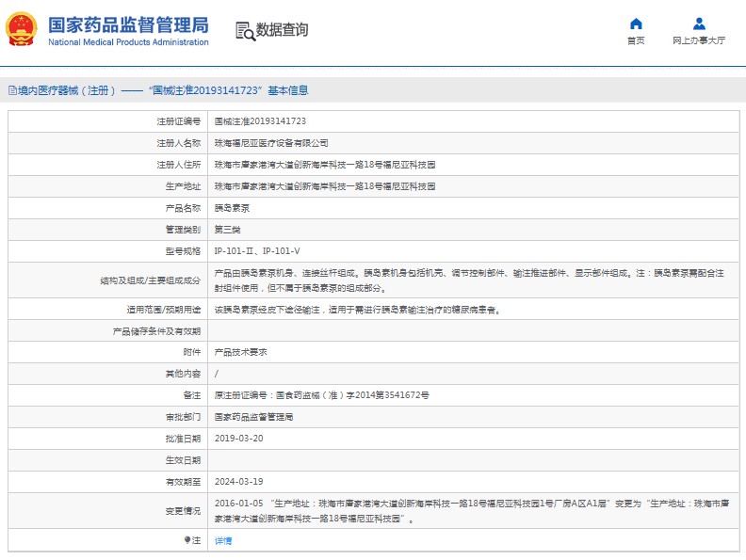Select expiry date 2024-03-19
Viewport: 746px width, 560px height.
click(239, 482)
